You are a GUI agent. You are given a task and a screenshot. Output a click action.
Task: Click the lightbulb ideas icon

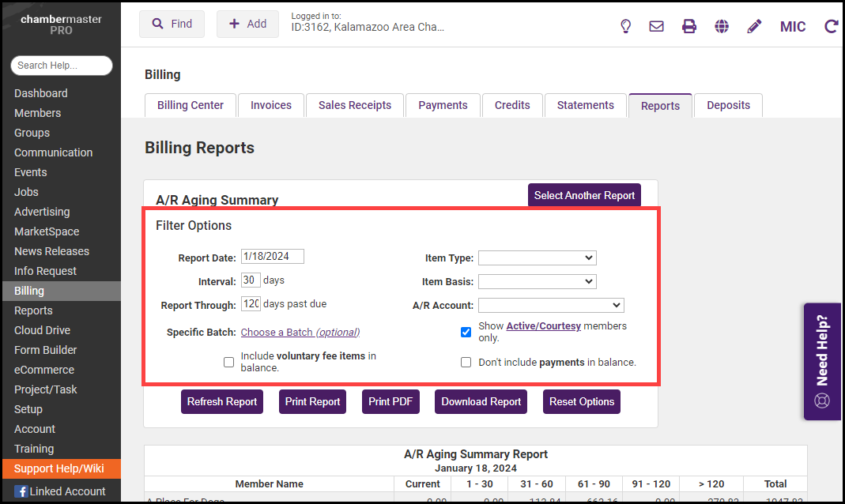(625, 26)
